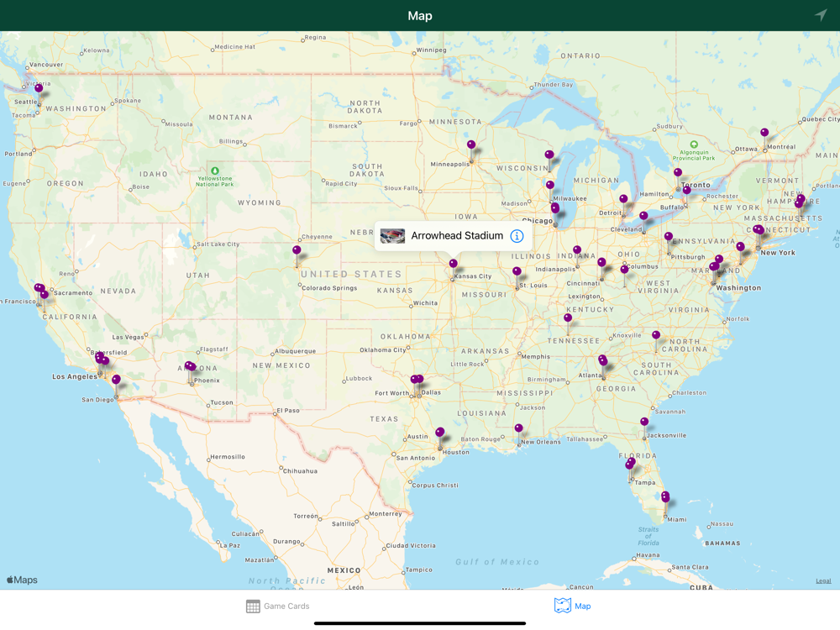Select the purple pin in Tennessee
Screen dimensions: 840x630
(x=568, y=318)
